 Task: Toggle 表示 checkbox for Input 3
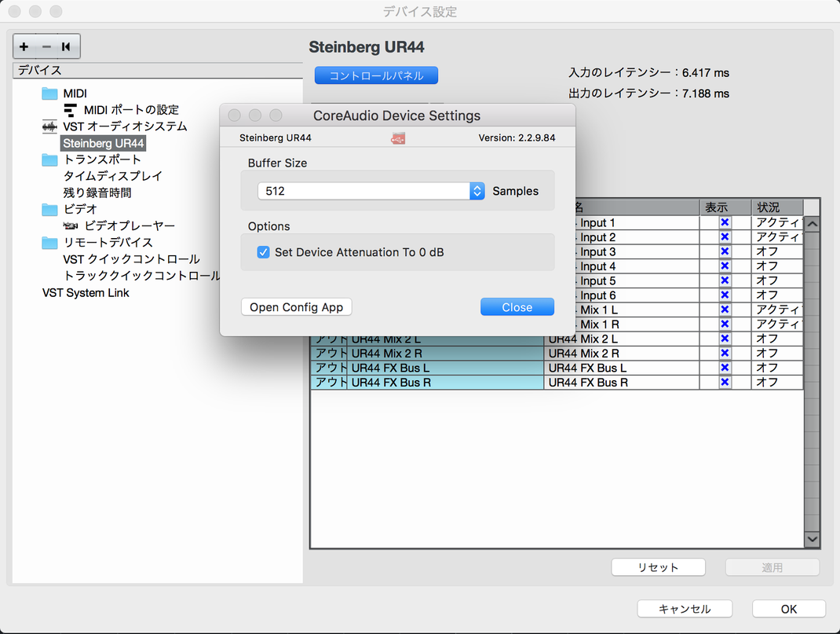725,251
